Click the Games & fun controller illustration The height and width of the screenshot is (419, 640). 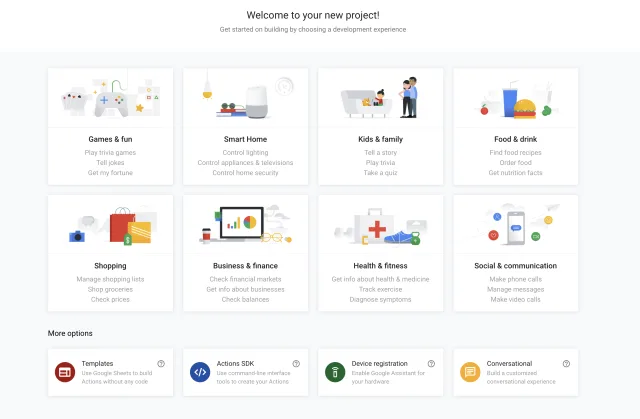pyautogui.click(x=111, y=98)
